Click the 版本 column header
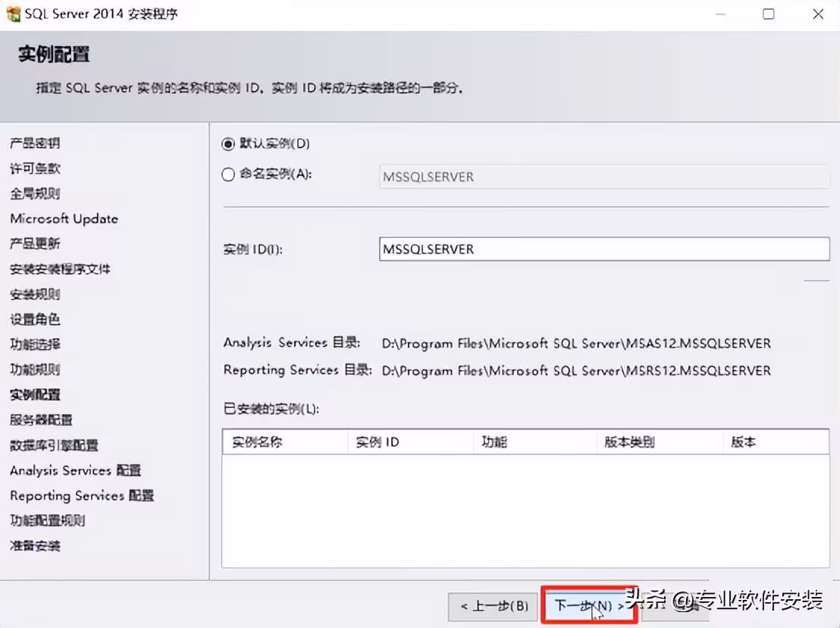Screen dimensions: 840x628 776,442
